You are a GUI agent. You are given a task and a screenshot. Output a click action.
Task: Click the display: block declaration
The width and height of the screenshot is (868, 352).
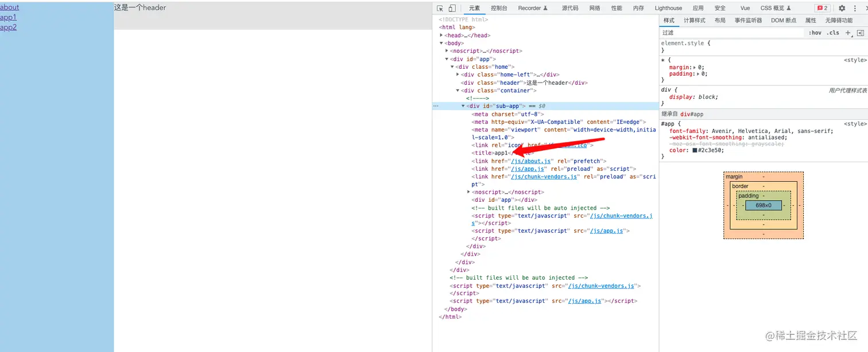point(693,97)
